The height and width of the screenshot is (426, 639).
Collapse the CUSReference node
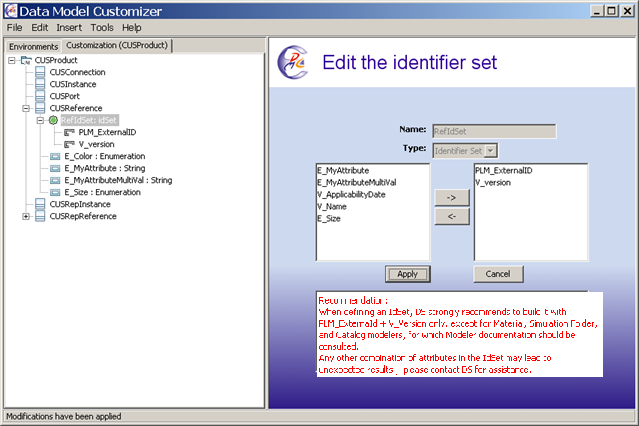pyautogui.click(x=26, y=108)
